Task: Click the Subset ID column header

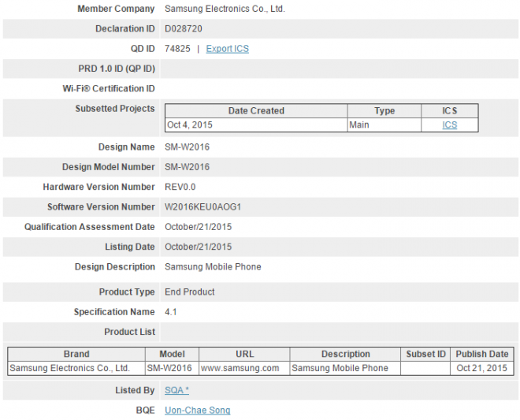Action: tap(425, 354)
